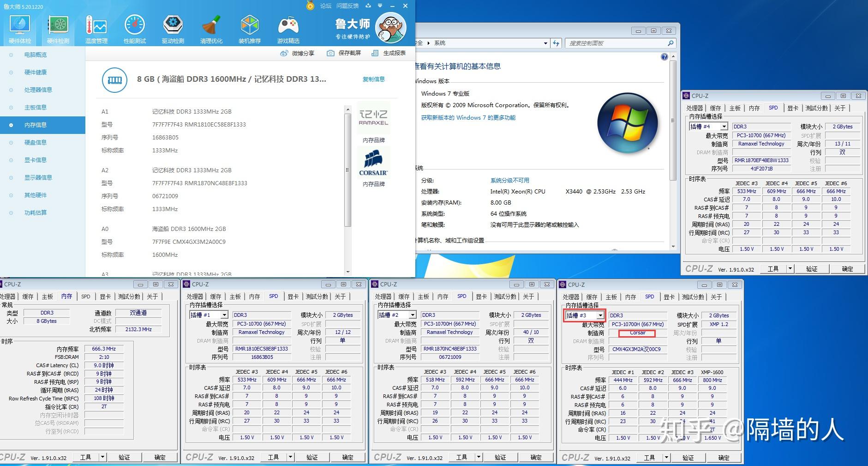
Task: Open the control panel address bar dropdown arrow
Action: [x=545, y=43]
